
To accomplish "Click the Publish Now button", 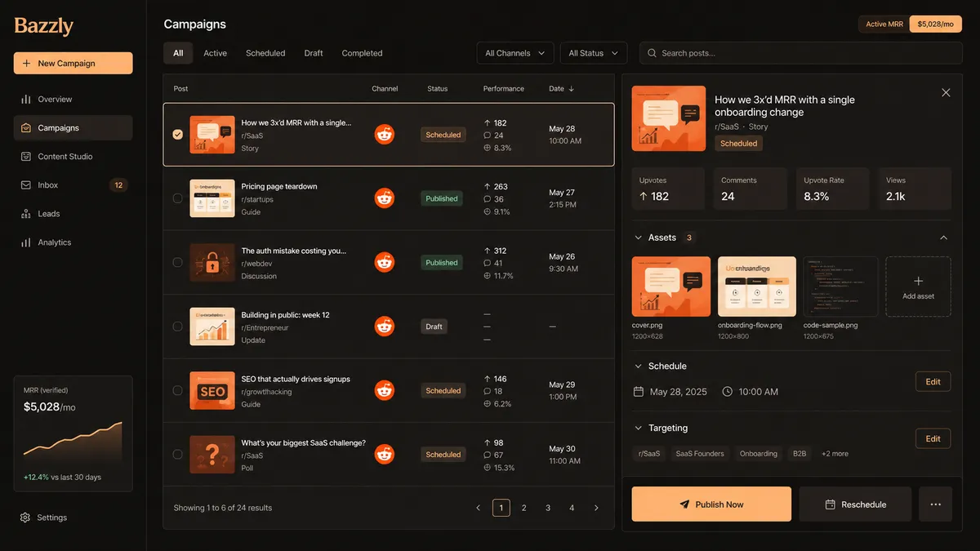I will 711,504.
